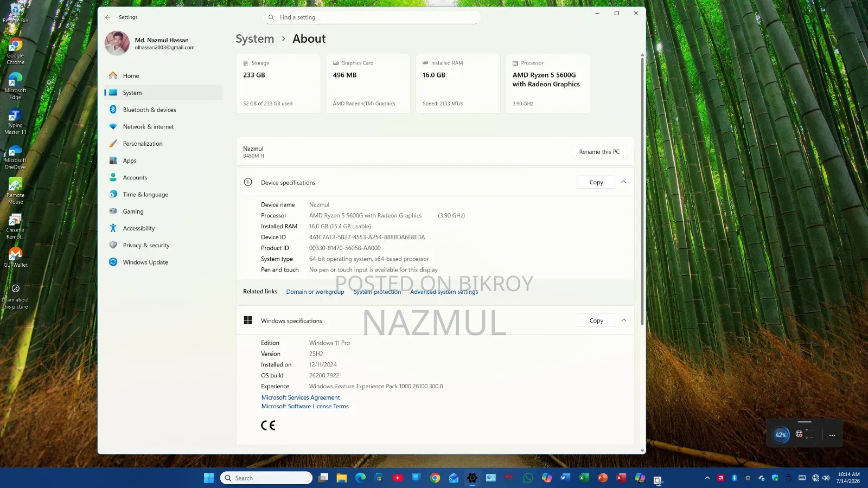Open YouTube from the taskbar
This screenshot has width=868, height=488.
tap(398, 478)
